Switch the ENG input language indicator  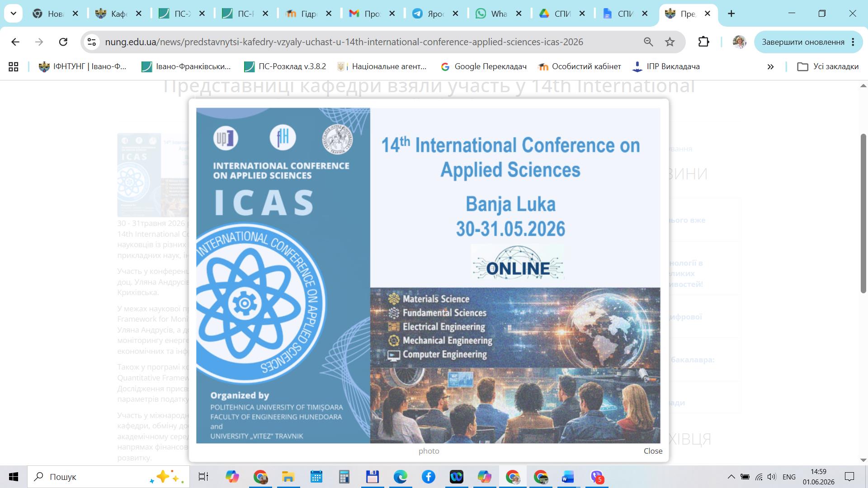click(789, 477)
